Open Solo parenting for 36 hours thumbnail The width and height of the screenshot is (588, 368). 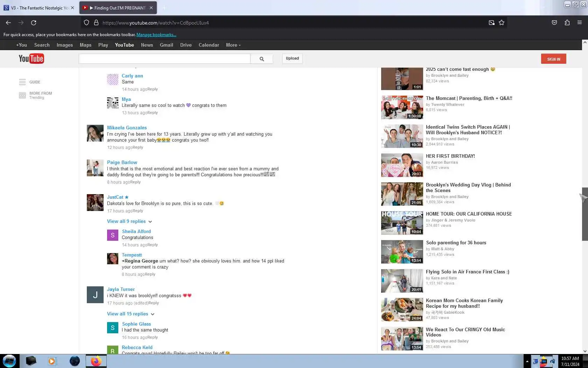click(x=402, y=252)
